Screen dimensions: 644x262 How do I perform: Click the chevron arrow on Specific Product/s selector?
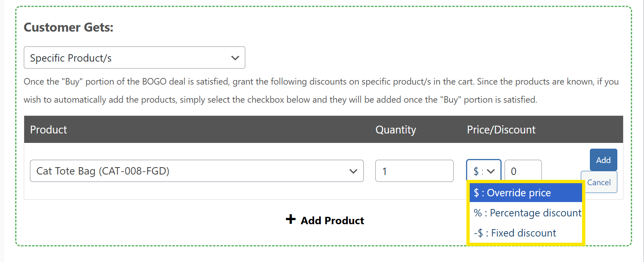pos(235,58)
